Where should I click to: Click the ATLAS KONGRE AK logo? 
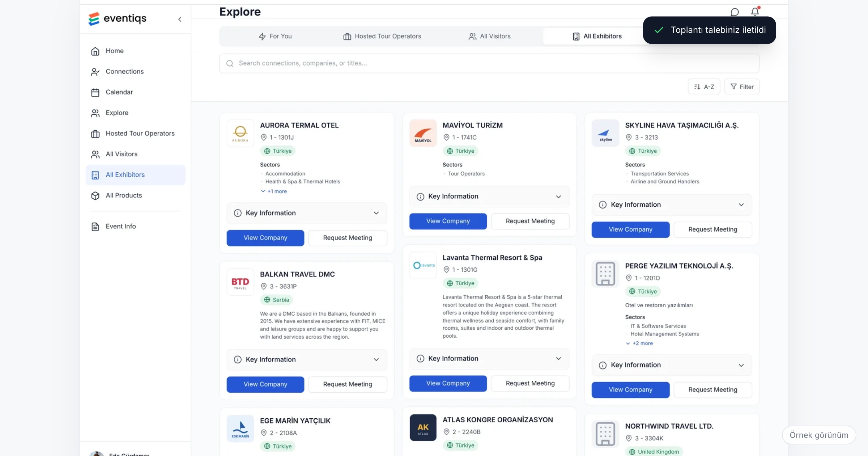(x=423, y=428)
